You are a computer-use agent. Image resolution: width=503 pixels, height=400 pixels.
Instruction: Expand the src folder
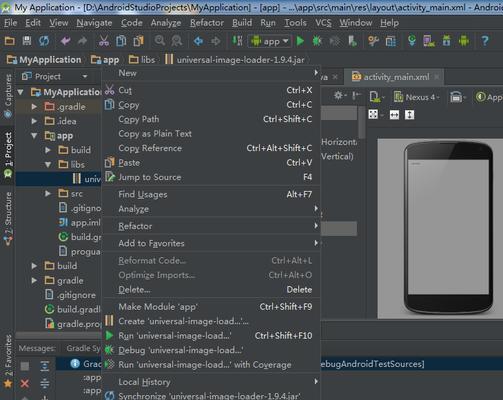pyautogui.click(x=48, y=193)
